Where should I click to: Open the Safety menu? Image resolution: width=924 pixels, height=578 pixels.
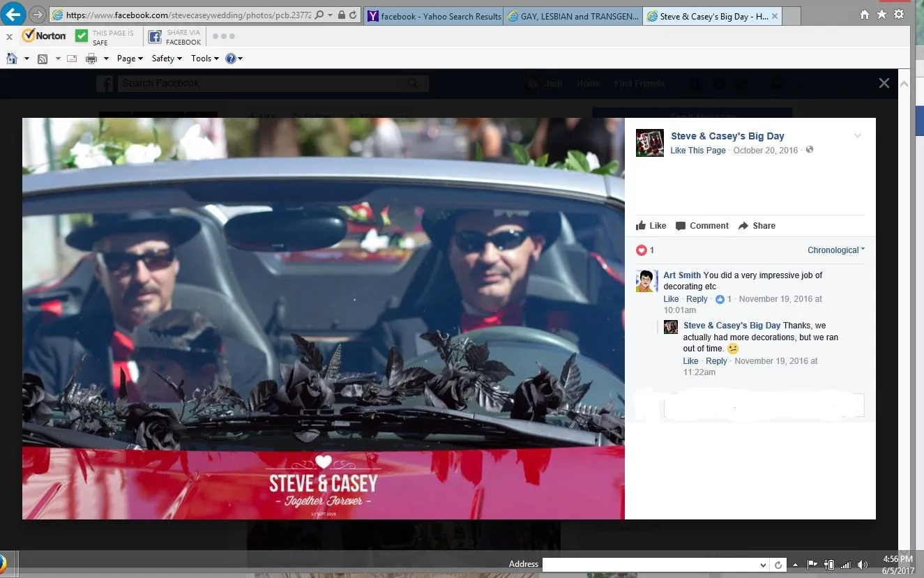(167, 59)
